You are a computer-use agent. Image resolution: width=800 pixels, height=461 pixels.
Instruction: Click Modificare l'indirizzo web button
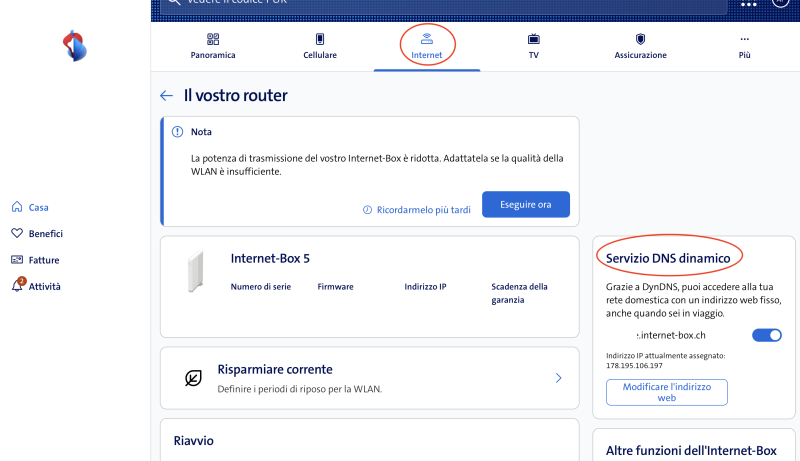pyautogui.click(x=667, y=391)
